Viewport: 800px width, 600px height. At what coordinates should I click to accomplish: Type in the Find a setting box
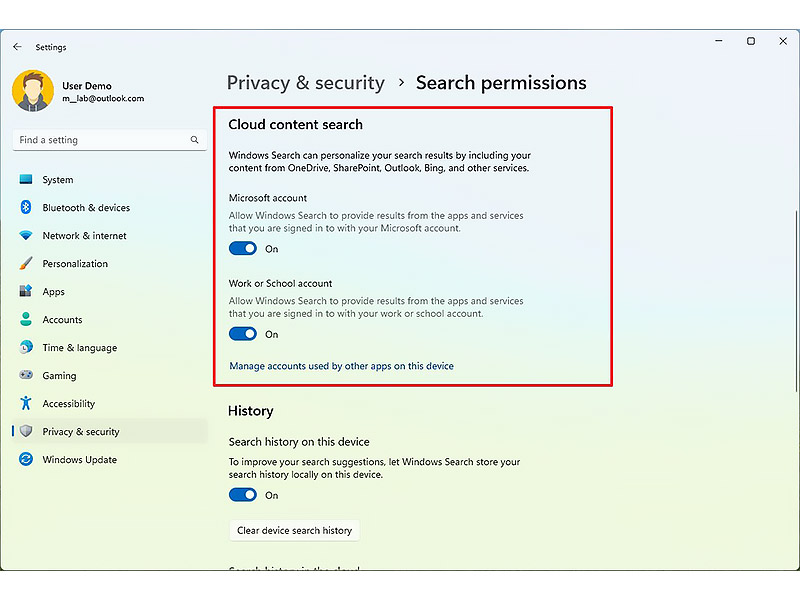100,141
